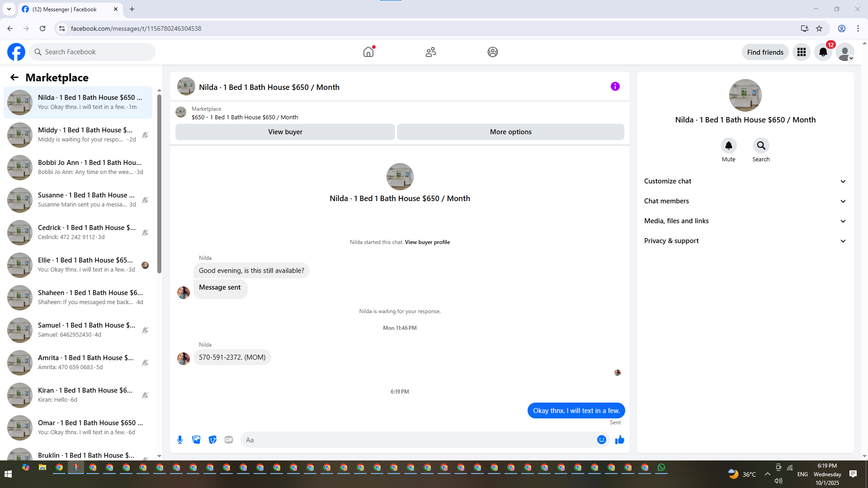Image resolution: width=868 pixels, height=488 pixels.
Task: Open the Home feed icon
Action: tap(368, 52)
